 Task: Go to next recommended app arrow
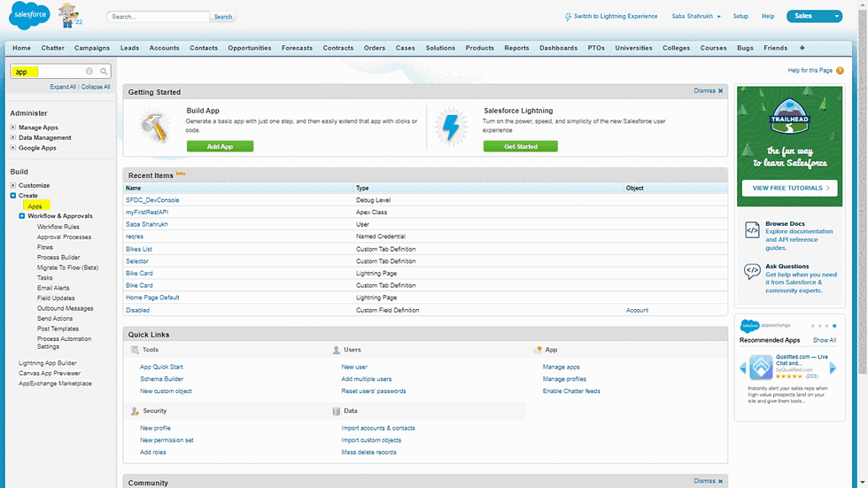(833, 368)
